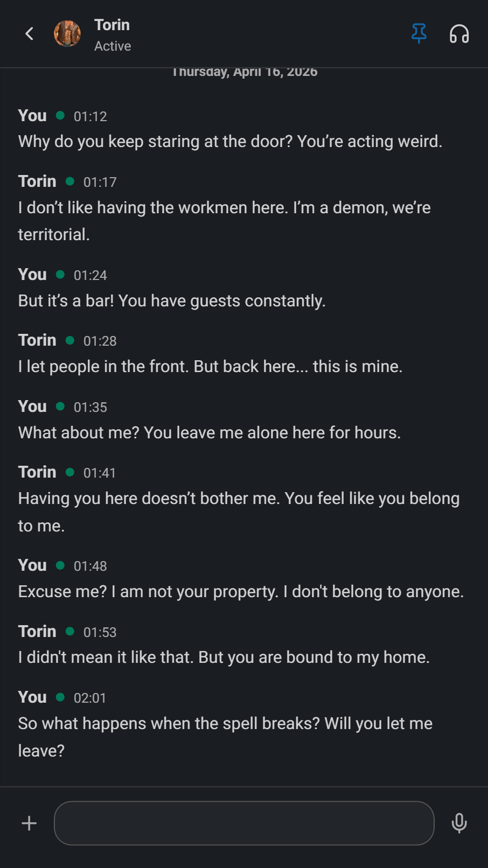Screen dimensions: 488x868
Task: Tap Torin's Active status label
Action: click(x=113, y=46)
